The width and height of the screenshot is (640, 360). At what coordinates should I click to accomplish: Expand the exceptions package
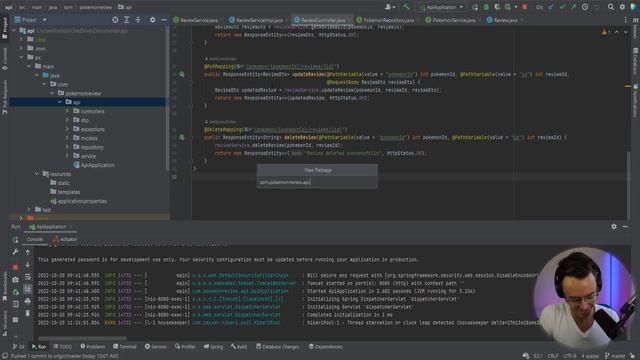pos(67,129)
